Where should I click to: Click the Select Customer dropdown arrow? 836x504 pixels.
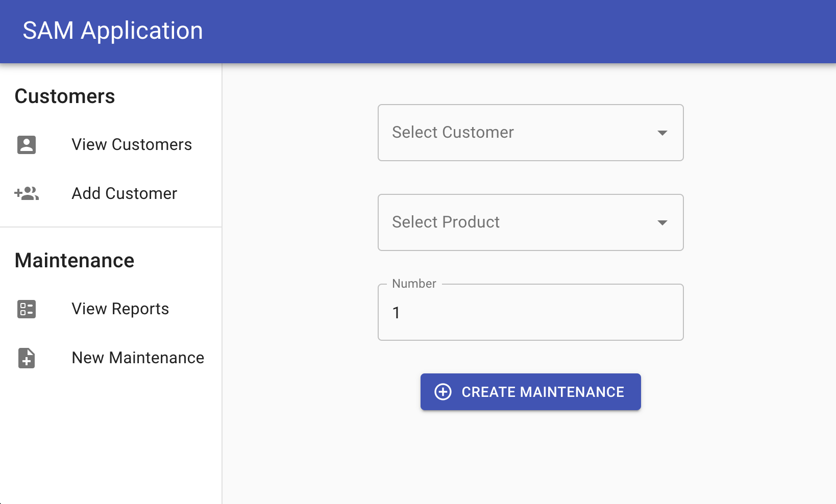click(x=662, y=133)
